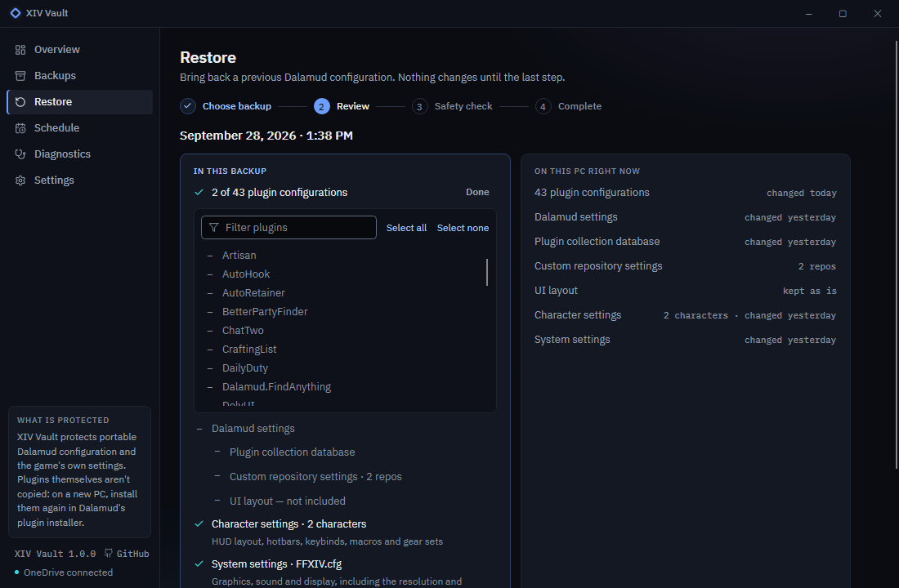
Task: Click 'System settings' row on this PC
Action: 685,340
